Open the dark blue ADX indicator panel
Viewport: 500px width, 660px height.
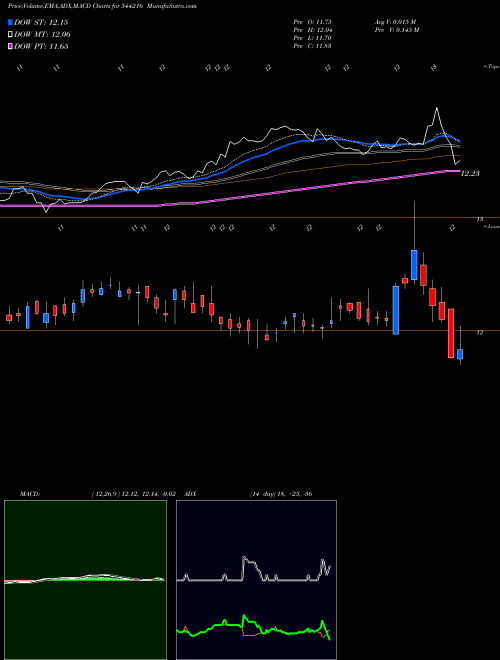tap(256, 580)
